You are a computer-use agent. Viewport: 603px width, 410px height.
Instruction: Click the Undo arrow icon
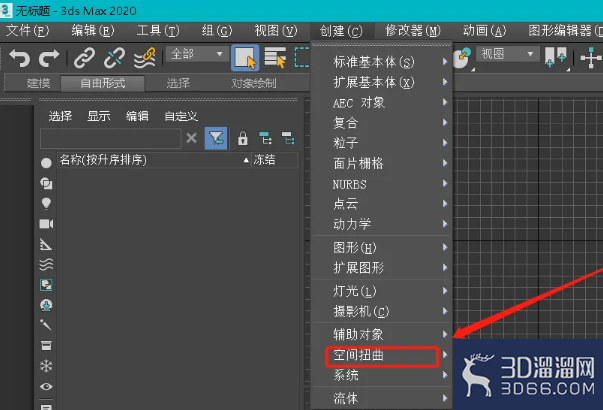[x=19, y=58]
